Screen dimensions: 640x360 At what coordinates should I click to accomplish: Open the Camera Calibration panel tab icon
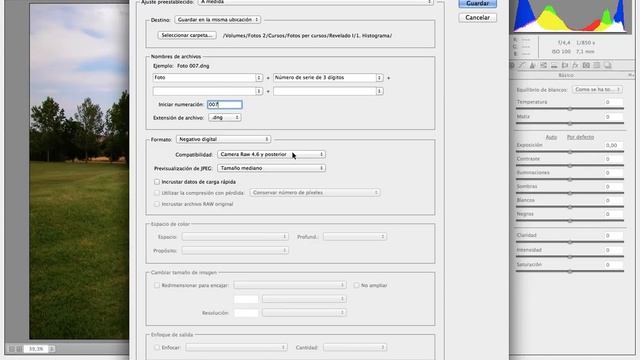[586, 65]
